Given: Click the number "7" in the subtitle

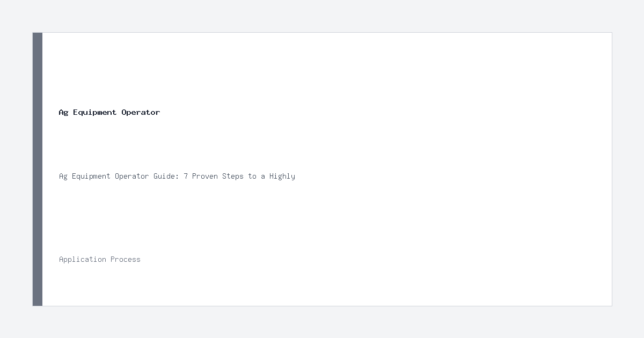Looking at the screenshot, I should (186, 177).
